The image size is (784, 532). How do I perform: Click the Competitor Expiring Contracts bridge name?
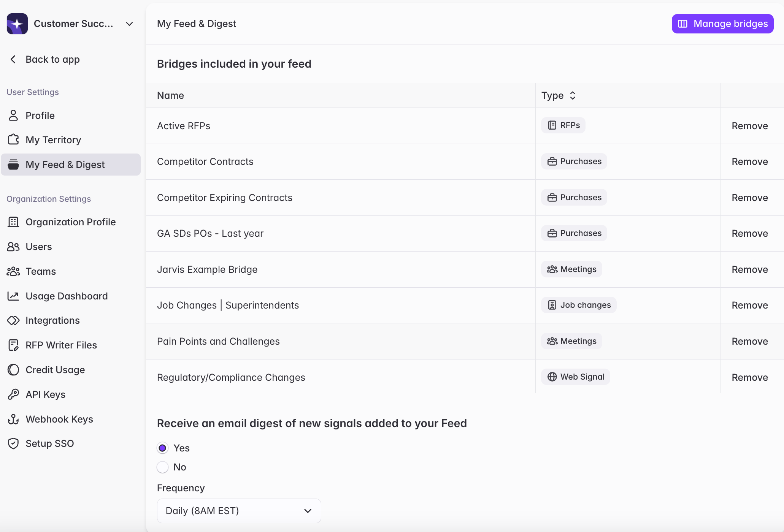225,198
